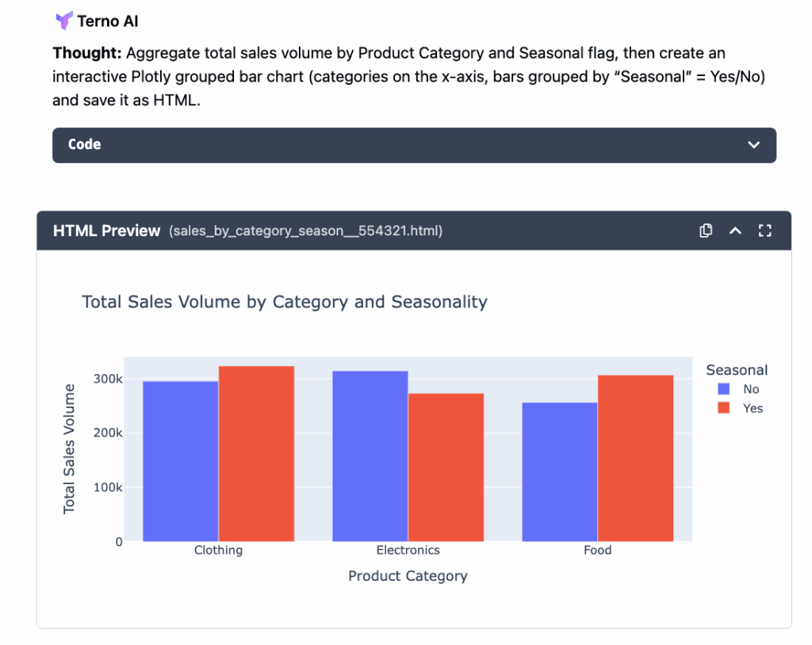
Task: Pick the blue Food bar
Action: click(x=559, y=472)
